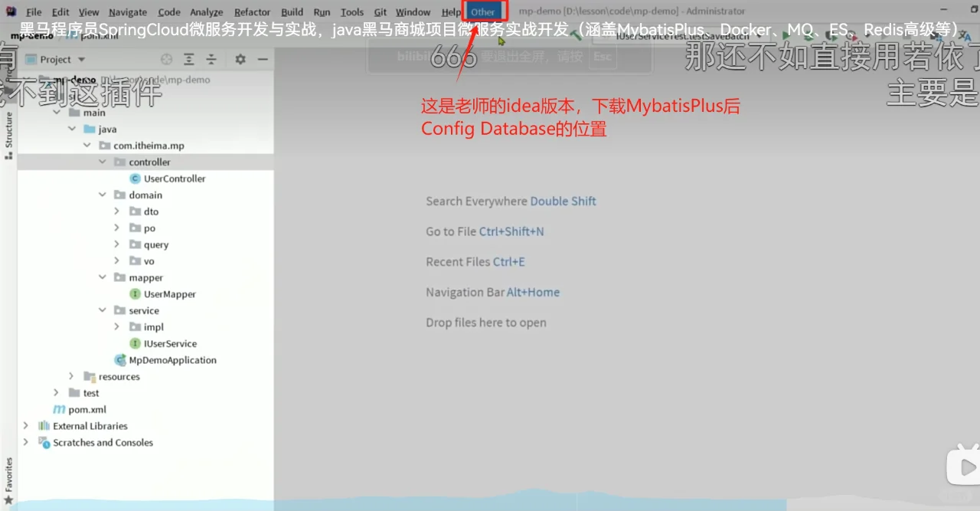980x511 pixels.
Task: Click the Scroll from Source crosshair icon
Action: (165, 59)
